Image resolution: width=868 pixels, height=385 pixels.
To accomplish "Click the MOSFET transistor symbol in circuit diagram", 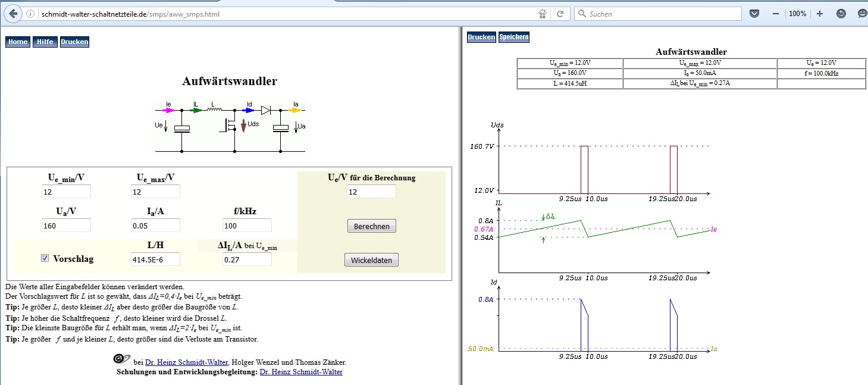I will click(228, 125).
